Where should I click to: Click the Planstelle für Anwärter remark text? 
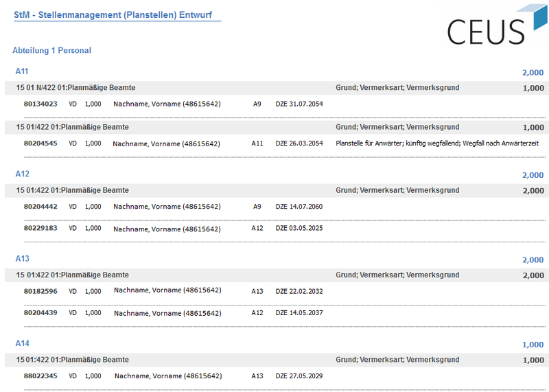[x=437, y=143]
